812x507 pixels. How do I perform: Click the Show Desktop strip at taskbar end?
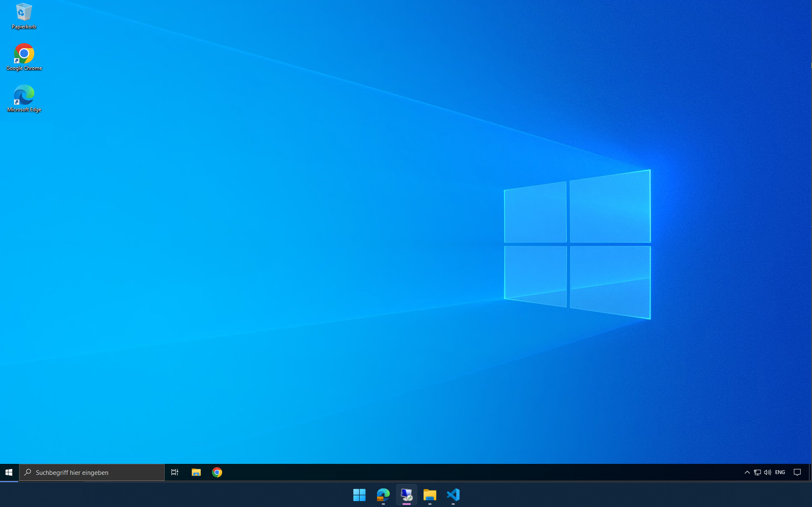(810, 472)
